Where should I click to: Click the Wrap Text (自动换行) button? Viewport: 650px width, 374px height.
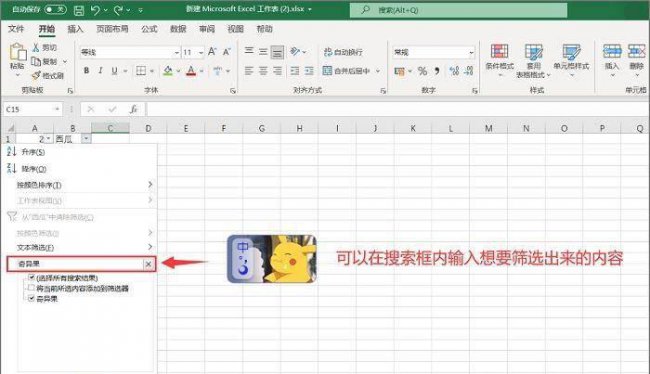coord(343,52)
